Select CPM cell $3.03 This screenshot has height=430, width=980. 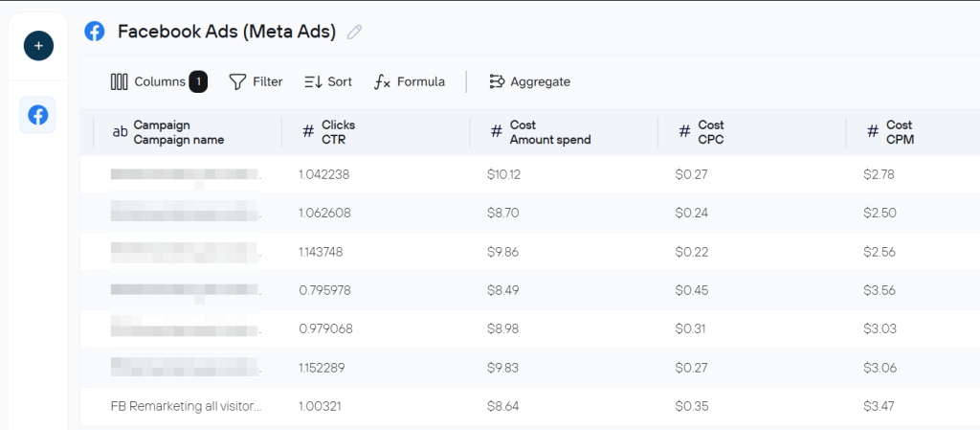[x=880, y=328]
